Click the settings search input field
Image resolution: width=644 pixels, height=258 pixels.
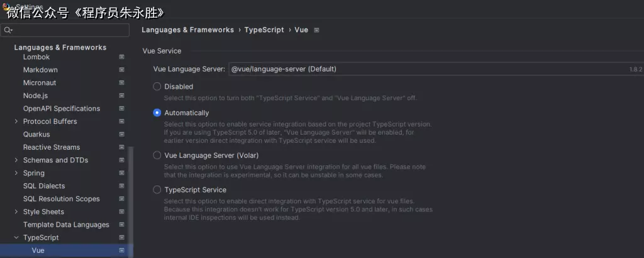click(x=69, y=30)
